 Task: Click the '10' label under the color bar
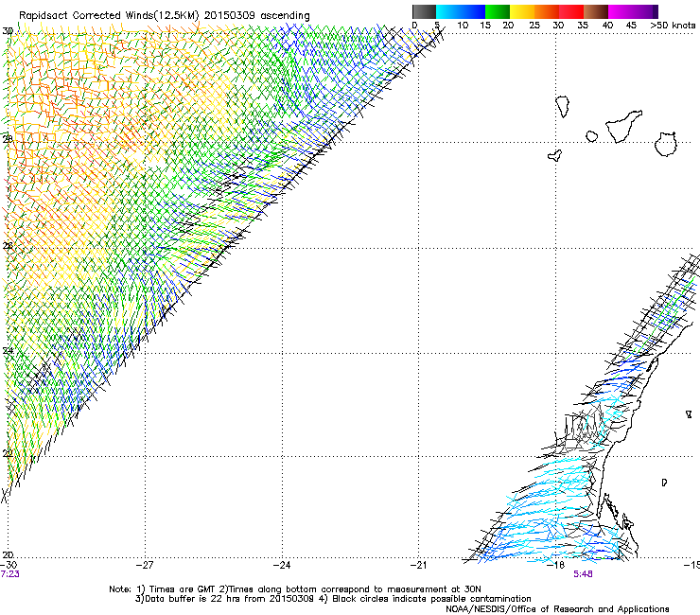(x=463, y=26)
